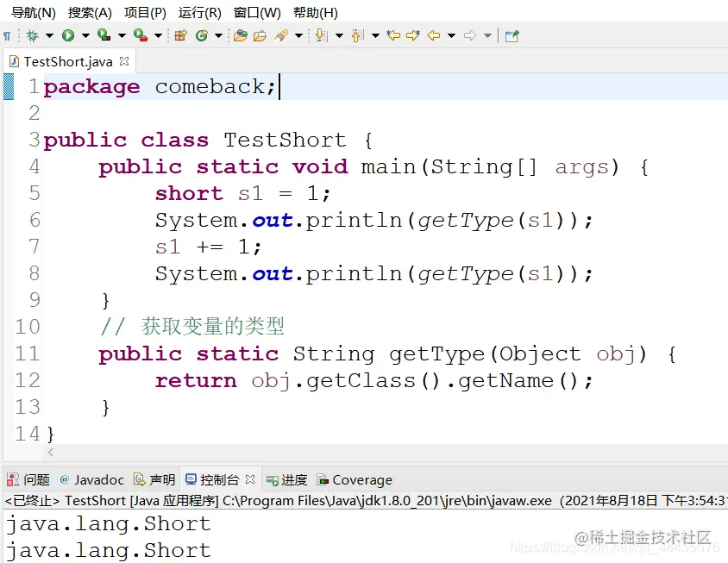Open the 窗口(W) menu
728x563 pixels.
point(257,13)
